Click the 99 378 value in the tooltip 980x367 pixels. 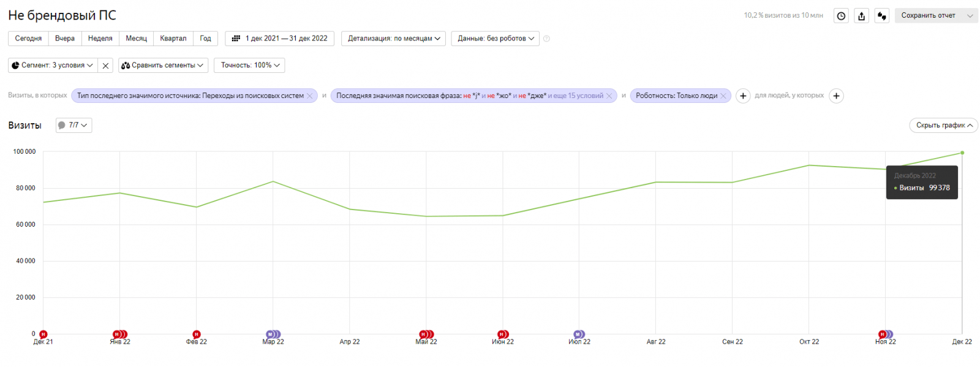[x=940, y=188]
